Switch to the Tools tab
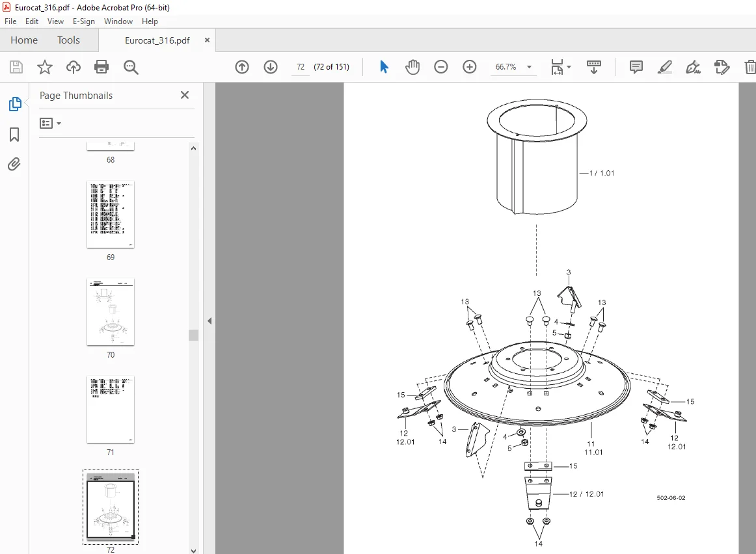 point(68,40)
